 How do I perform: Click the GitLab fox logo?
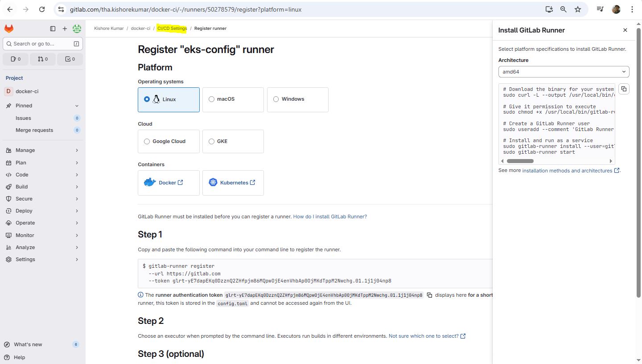[9, 29]
